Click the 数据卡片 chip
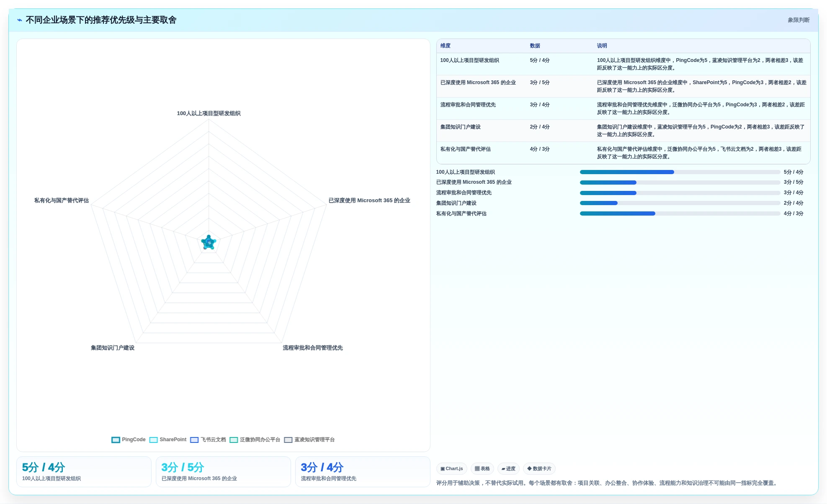The width and height of the screenshot is (827, 504). pyautogui.click(x=539, y=468)
